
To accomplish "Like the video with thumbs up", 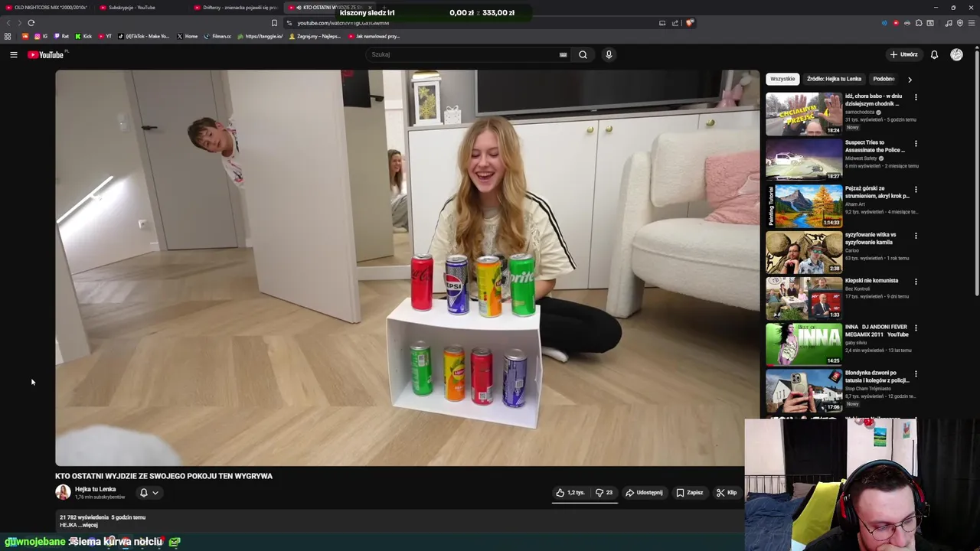I will pos(570,493).
